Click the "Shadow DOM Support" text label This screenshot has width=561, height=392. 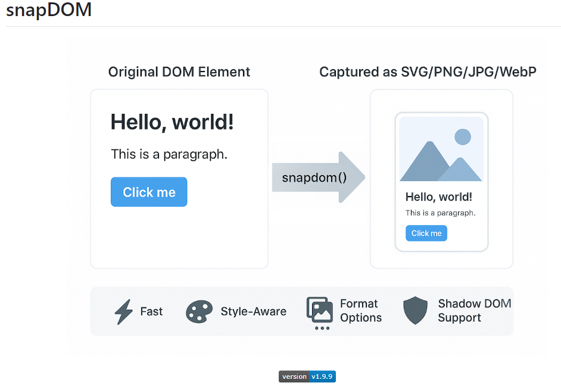tap(474, 310)
